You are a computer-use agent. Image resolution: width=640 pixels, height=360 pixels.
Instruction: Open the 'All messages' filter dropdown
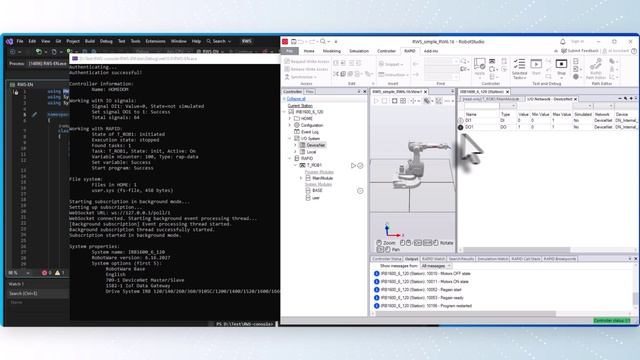point(436,266)
